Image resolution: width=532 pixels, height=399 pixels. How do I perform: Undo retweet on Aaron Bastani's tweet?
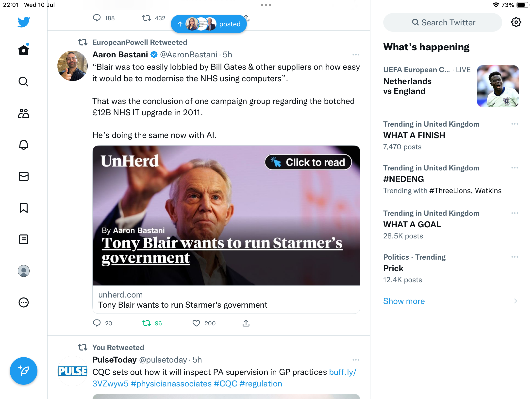147,323
